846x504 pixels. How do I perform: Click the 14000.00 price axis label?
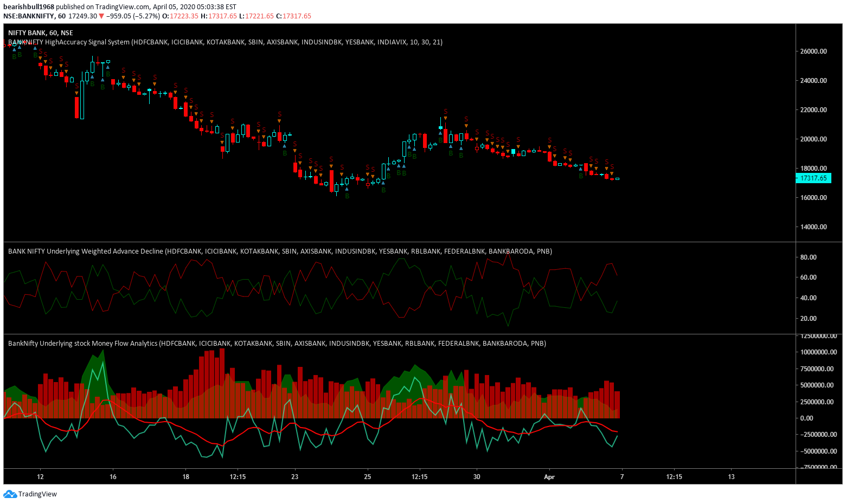point(813,227)
